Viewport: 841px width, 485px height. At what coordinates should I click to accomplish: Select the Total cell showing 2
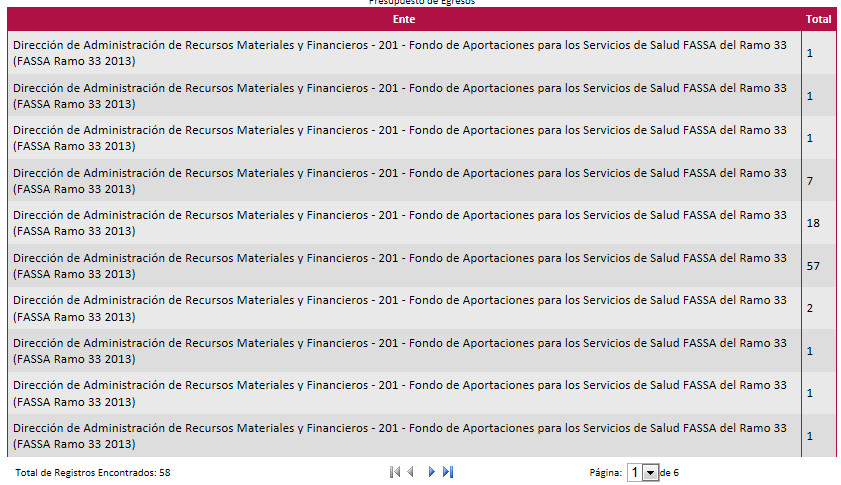(819, 308)
